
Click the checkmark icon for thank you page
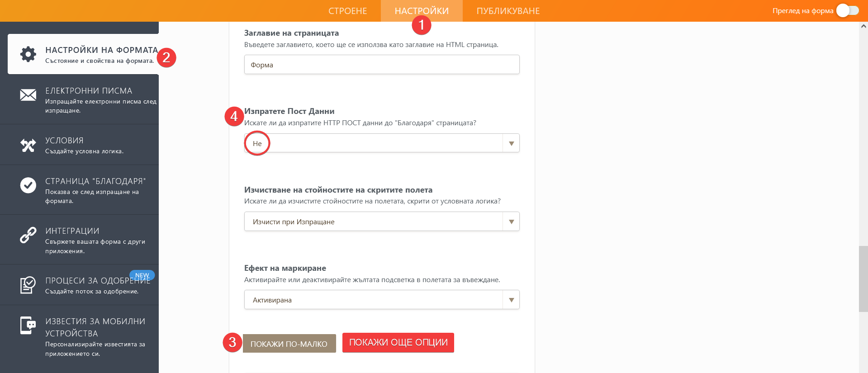(x=28, y=185)
